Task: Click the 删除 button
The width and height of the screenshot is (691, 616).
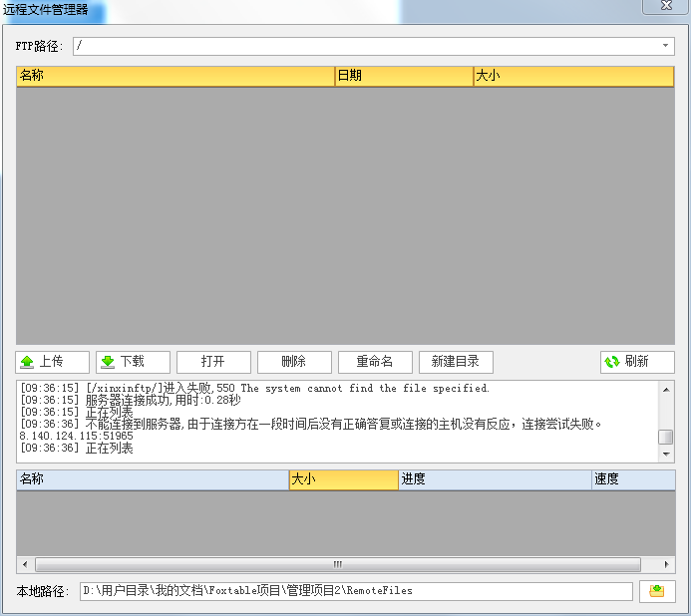Action: pos(294,362)
